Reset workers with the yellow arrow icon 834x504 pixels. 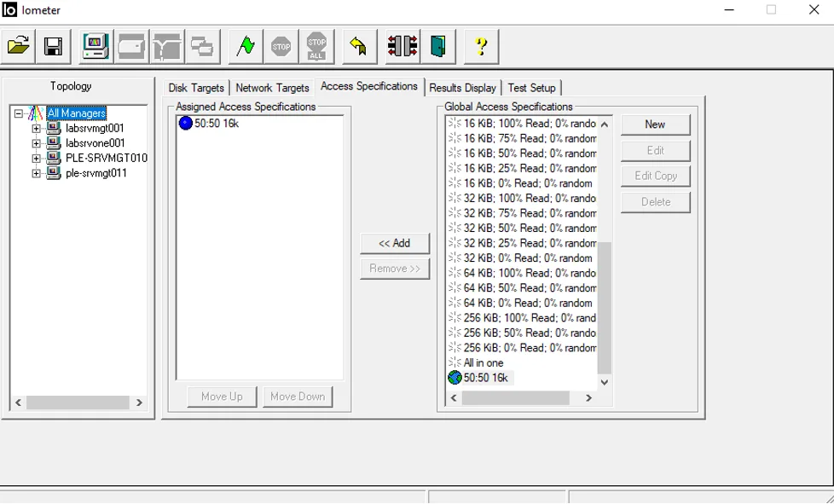click(359, 46)
